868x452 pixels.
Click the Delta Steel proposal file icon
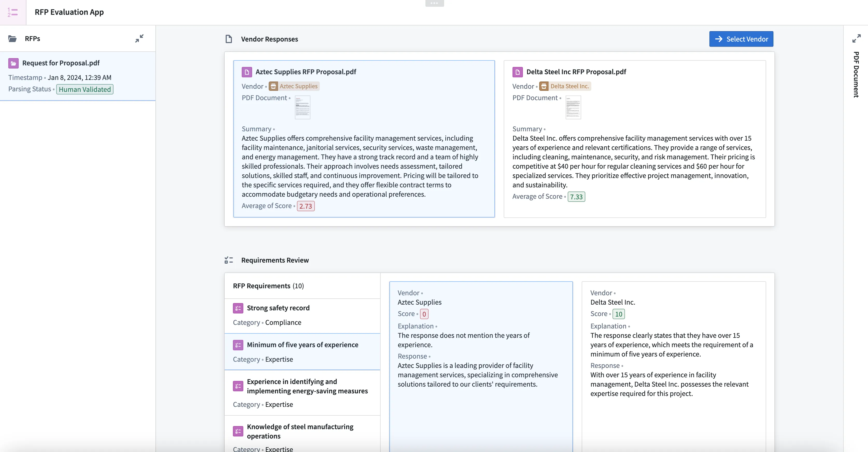(x=518, y=72)
